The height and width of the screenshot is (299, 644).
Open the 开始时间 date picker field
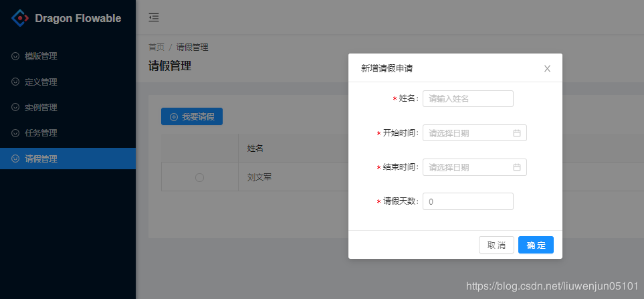[x=474, y=133]
